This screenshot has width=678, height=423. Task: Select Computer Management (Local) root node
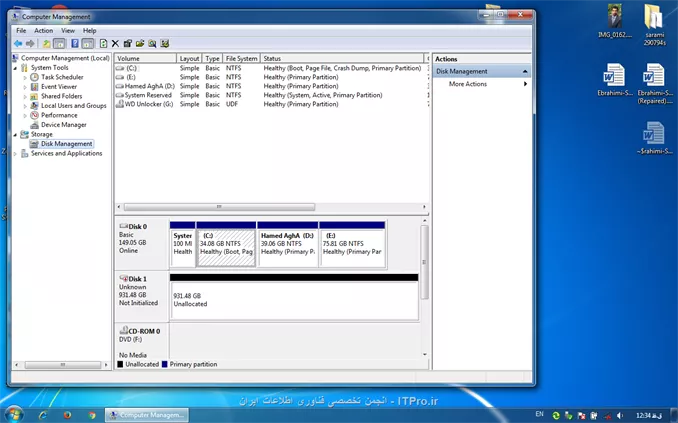65,58
